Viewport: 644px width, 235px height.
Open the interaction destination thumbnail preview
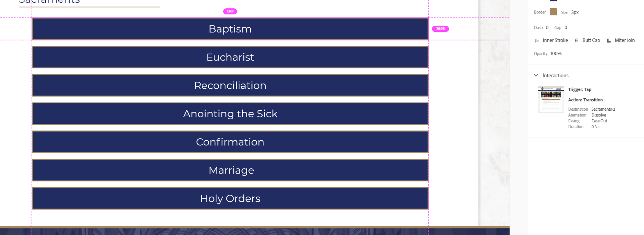[551, 99]
